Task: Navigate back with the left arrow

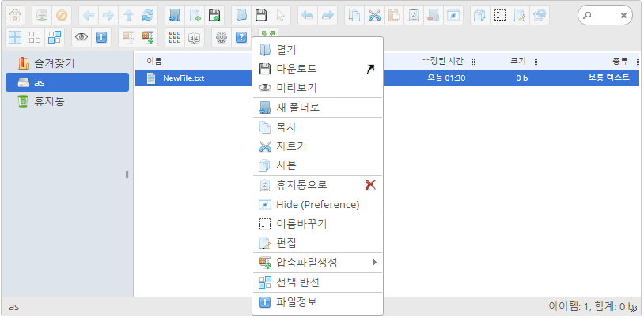Action: pyautogui.click(x=89, y=16)
